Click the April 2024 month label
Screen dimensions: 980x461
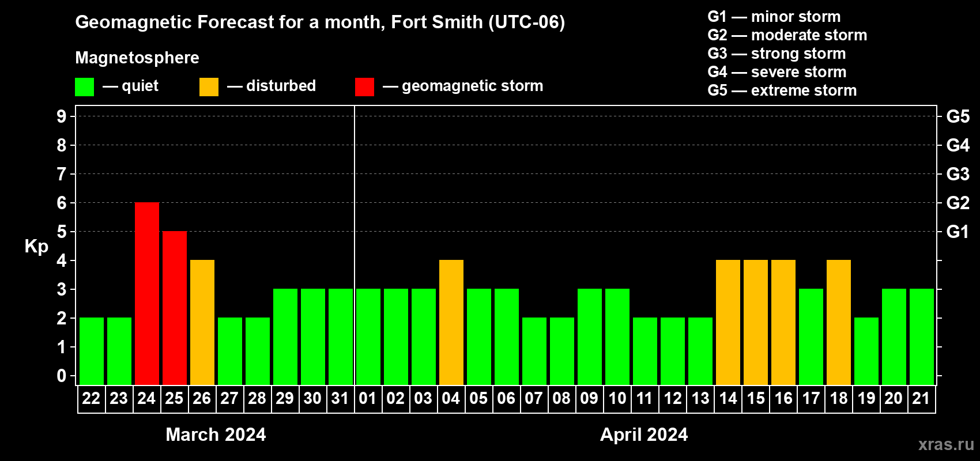pyautogui.click(x=644, y=434)
